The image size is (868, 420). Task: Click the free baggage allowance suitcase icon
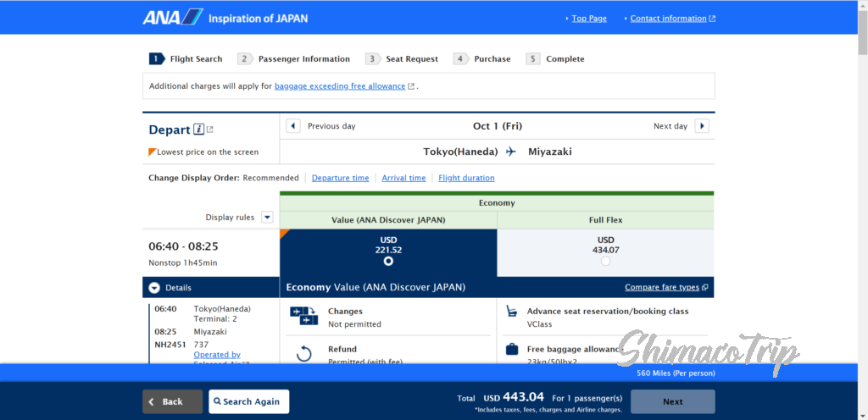tap(511, 349)
